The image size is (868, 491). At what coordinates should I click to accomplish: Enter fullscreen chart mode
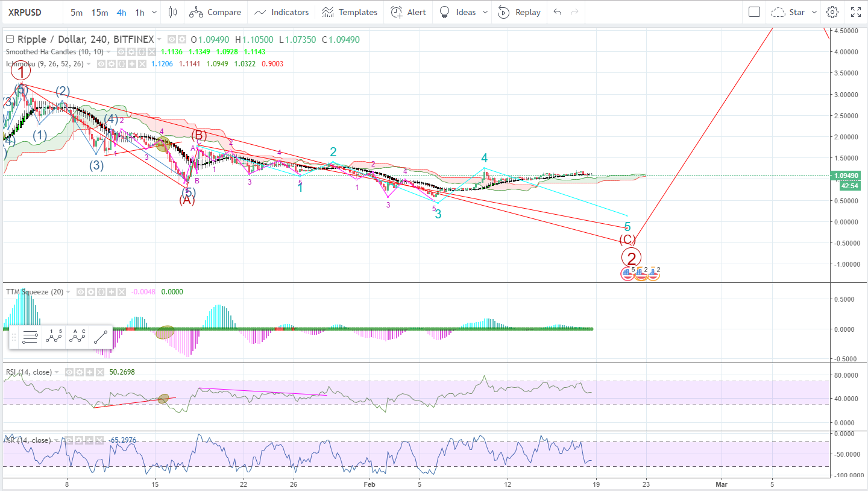[855, 12]
